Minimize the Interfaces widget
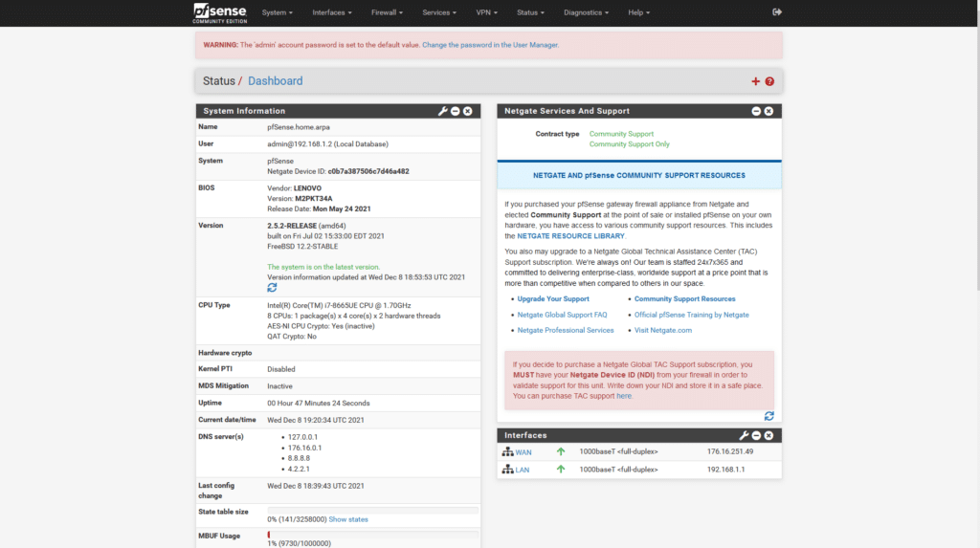The image size is (980, 548). [x=756, y=435]
